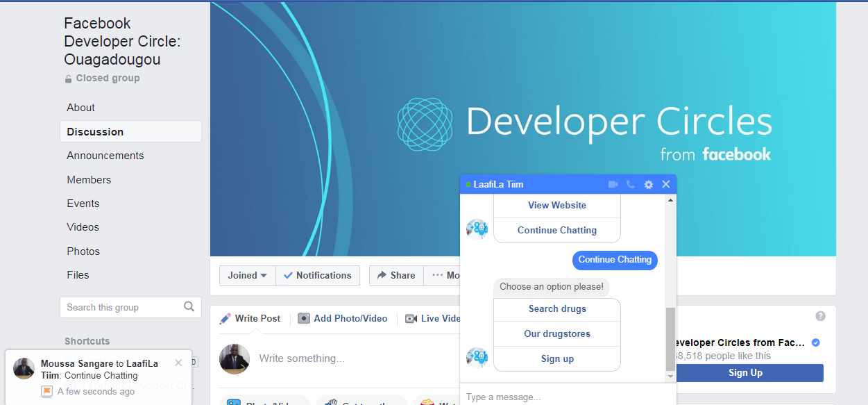Screen dimensions: 868x405
Task: Start a voice call in the chat header
Action: (x=630, y=184)
